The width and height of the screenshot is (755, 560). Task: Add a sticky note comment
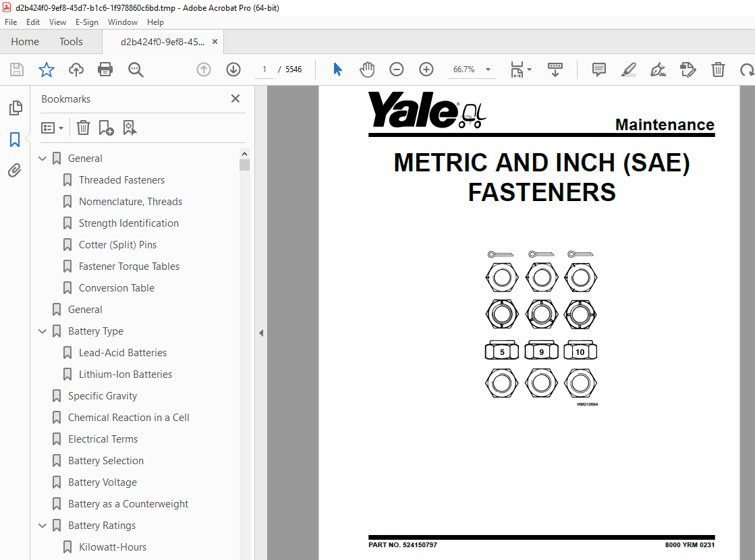pos(599,69)
